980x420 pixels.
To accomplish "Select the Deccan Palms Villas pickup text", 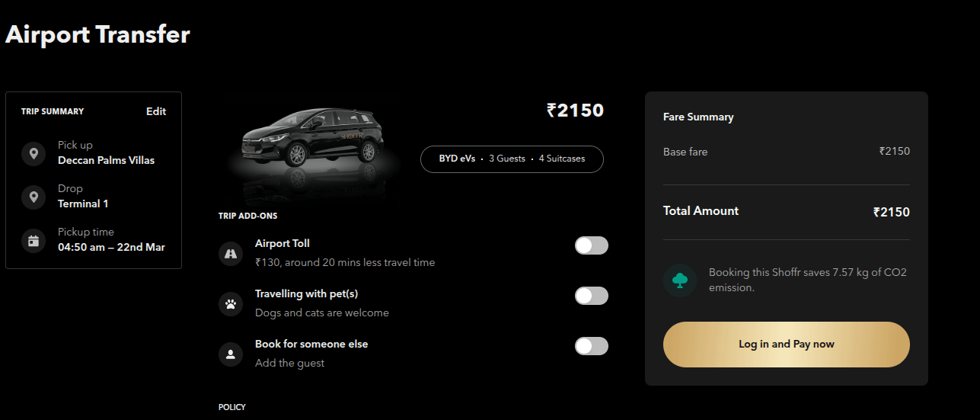I will 106,161.
